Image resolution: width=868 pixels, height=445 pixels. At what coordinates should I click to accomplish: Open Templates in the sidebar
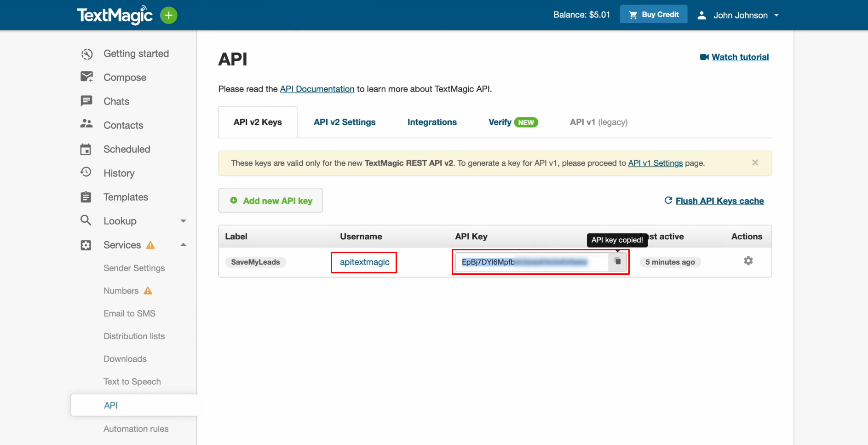point(126,197)
